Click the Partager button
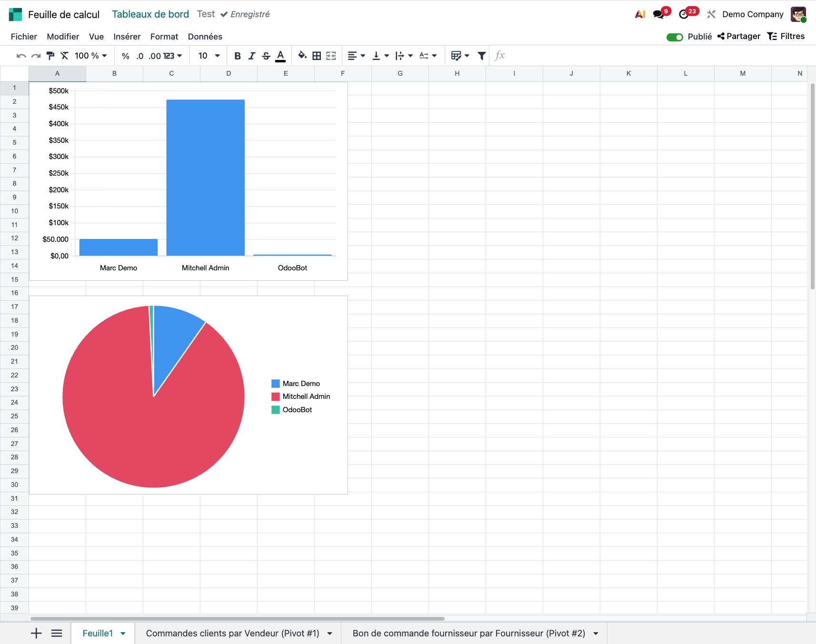The image size is (816, 644). pyautogui.click(x=739, y=37)
